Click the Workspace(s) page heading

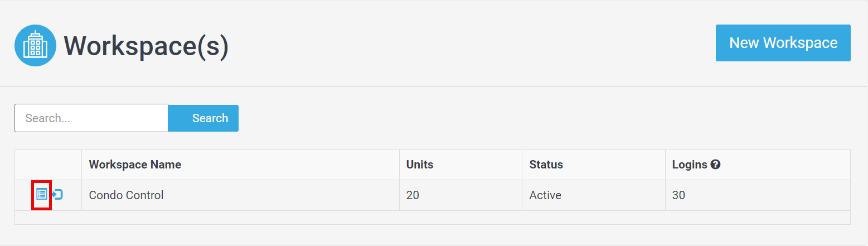[146, 46]
